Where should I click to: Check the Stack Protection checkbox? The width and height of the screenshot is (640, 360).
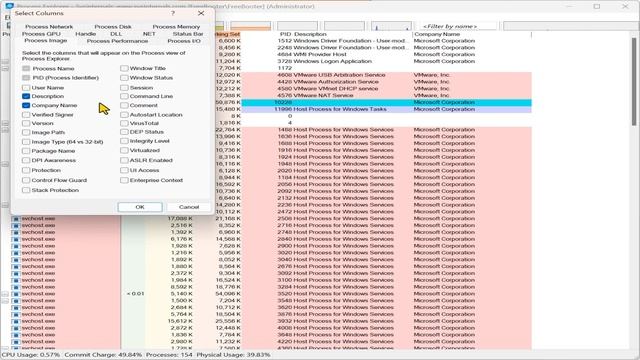point(26,190)
